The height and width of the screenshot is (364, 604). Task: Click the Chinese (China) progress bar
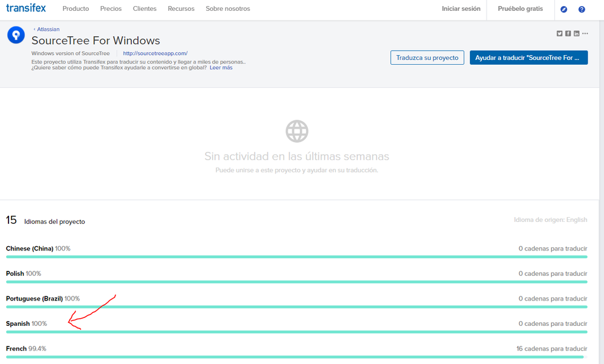pyautogui.click(x=297, y=257)
